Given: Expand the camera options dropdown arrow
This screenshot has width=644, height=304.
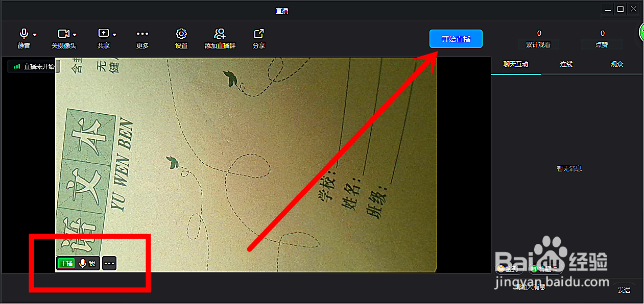Looking at the screenshot, I should click(75, 35).
